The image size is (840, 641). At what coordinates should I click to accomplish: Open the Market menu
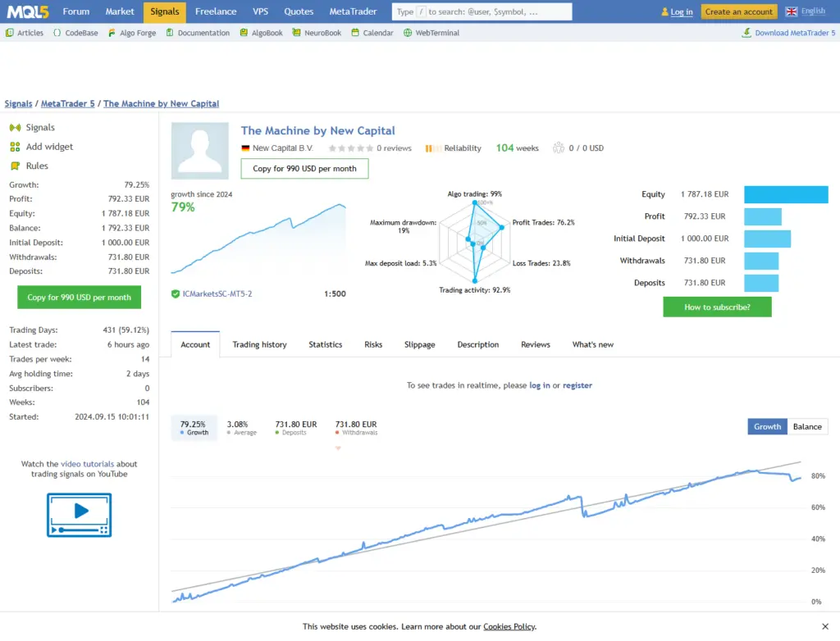pos(120,11)
